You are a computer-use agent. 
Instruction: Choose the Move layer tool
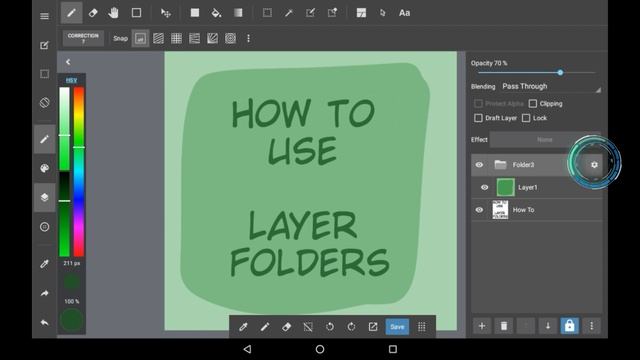point(166,13)
